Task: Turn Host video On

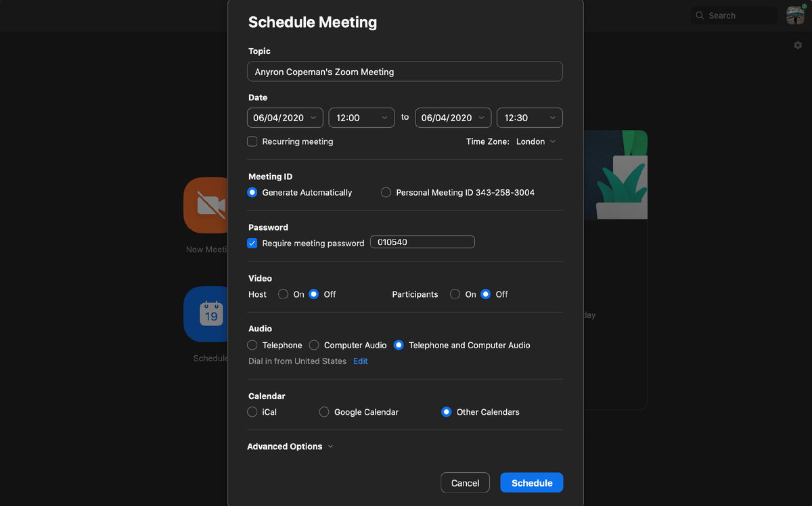Action: click(x=284, y=294)
